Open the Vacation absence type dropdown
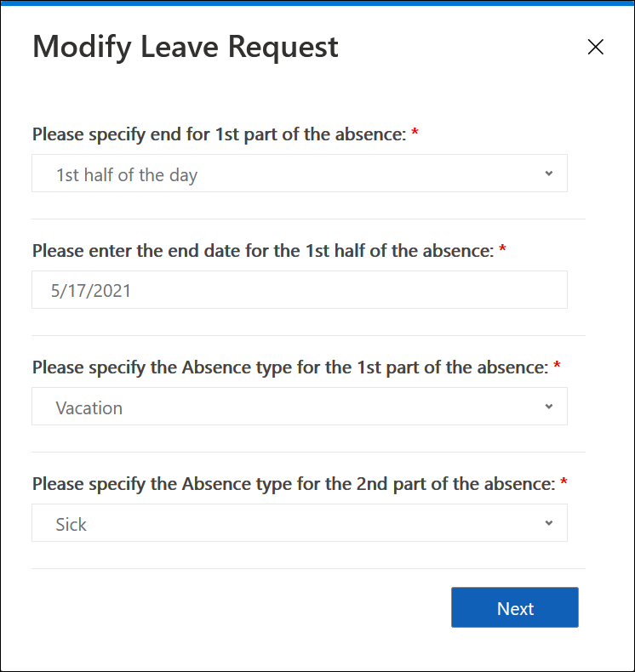 tap(298, 407)
